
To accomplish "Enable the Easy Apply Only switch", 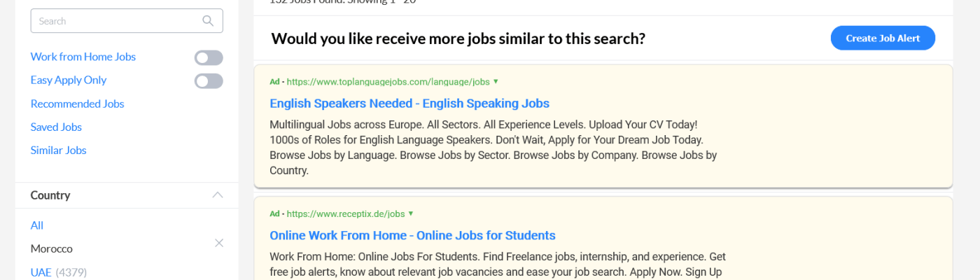I will pos(209,81).
